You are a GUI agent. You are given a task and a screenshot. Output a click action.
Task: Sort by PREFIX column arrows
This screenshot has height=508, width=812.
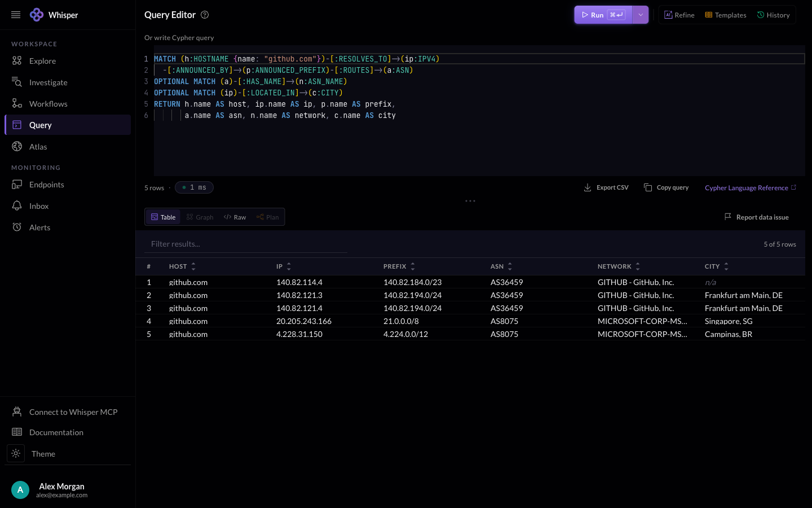pyautogui.click(x=413, y=266)
